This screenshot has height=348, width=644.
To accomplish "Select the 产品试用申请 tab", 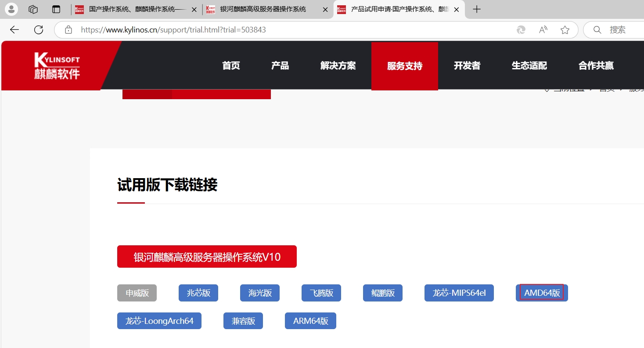I will point(399,9).
